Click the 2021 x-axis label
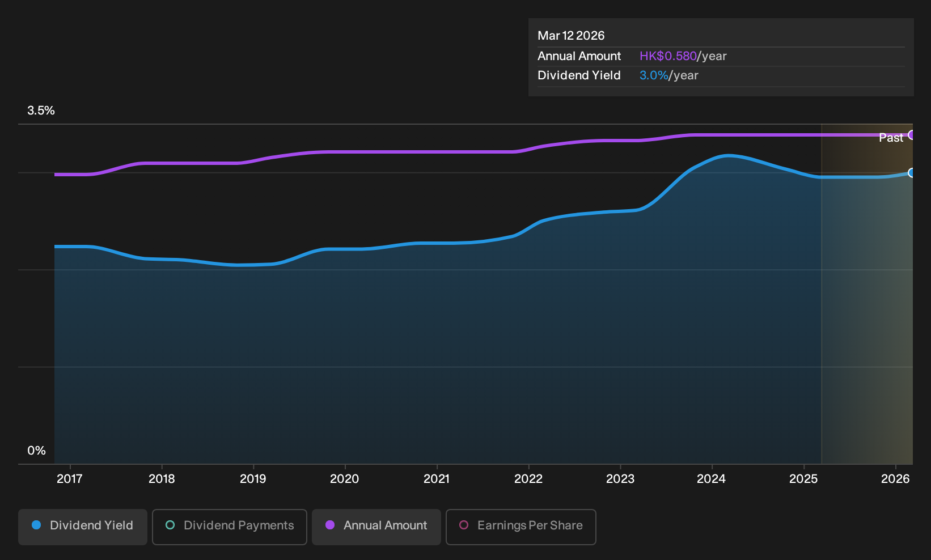 click(x=437, y=479)
